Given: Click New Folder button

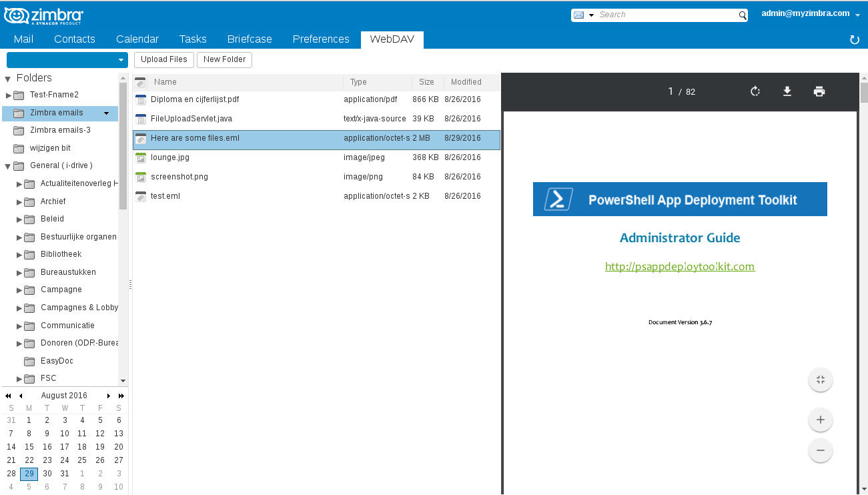Looking at the screenshot, I should pos(225,59).
